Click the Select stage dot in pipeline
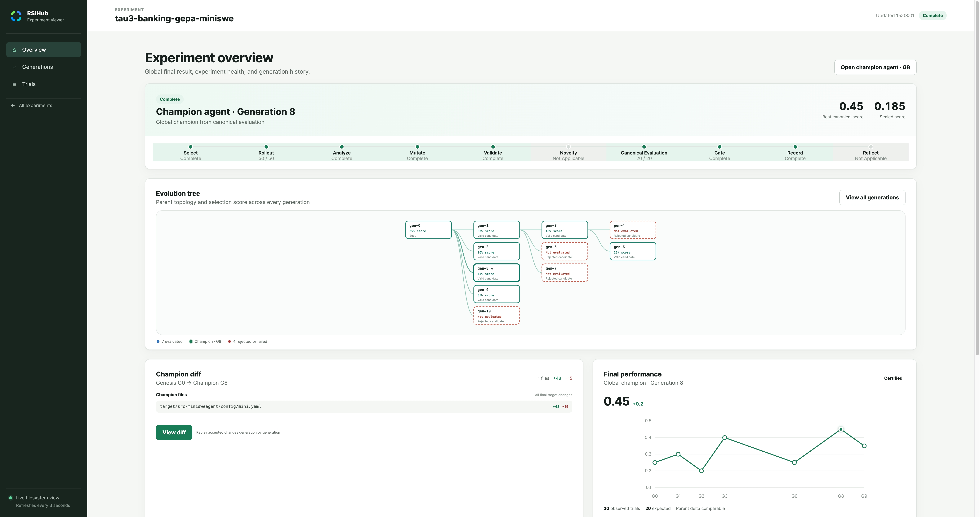The height and width of the screenshot is (517, 980). click(191, 147)
